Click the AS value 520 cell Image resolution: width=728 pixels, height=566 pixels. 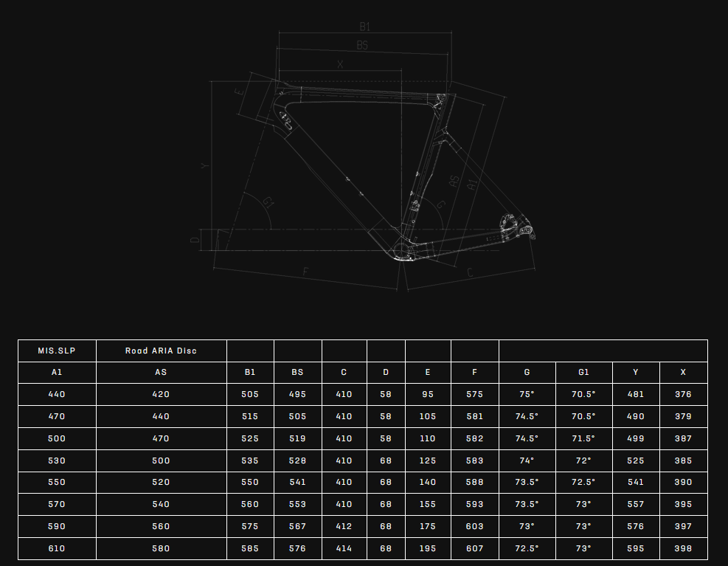point(161,482)
